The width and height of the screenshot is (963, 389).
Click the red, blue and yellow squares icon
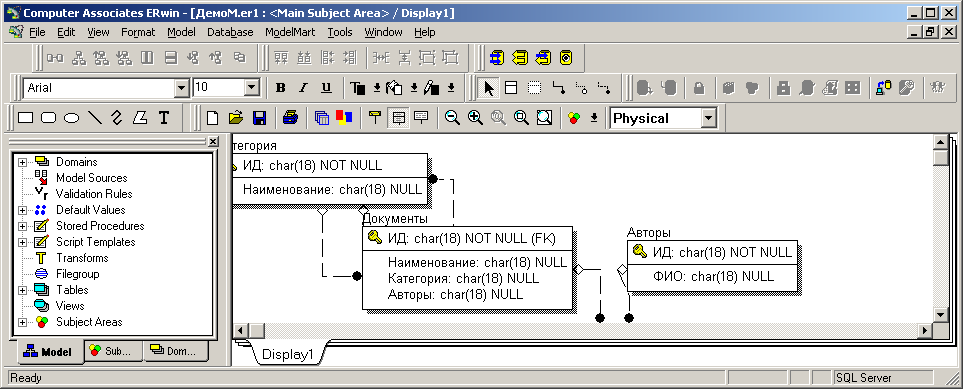(x=344, y=117)
